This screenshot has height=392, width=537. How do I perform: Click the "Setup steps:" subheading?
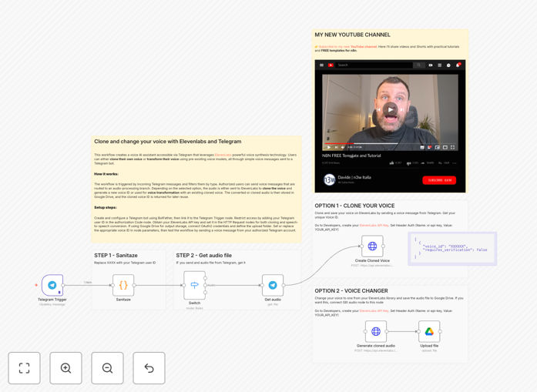106,207
